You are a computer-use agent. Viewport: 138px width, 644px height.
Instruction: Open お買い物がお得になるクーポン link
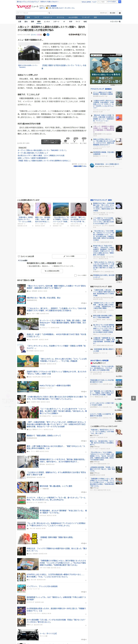pyautogui.click(x=61, y=8)
